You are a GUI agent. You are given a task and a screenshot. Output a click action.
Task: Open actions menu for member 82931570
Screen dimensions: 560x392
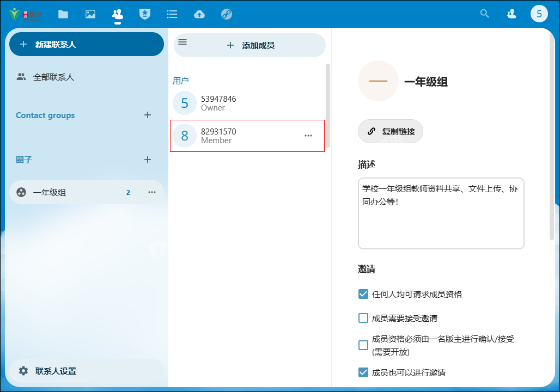coord(308,136)
